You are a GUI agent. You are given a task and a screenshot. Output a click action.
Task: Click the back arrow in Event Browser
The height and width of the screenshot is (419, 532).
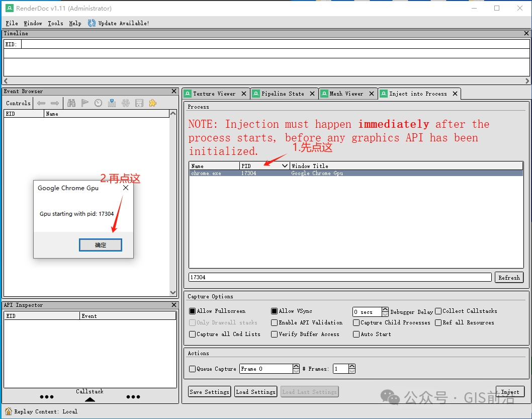pos(41,103)
